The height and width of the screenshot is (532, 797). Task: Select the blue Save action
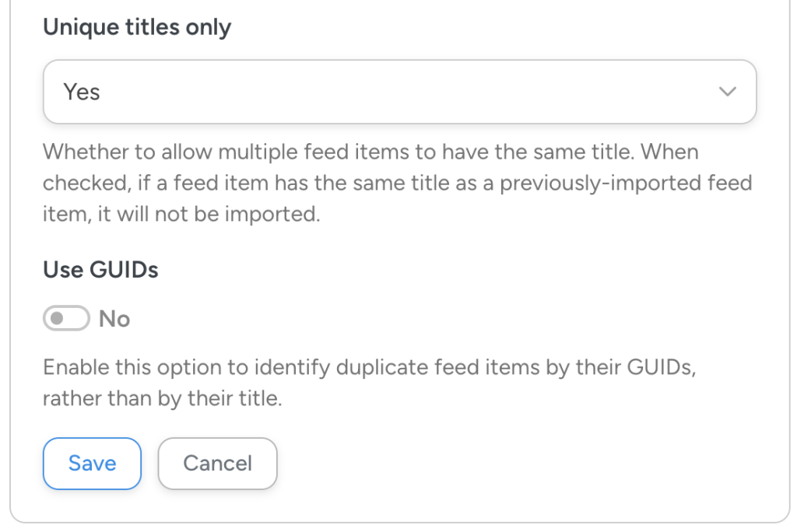[92, 463]
